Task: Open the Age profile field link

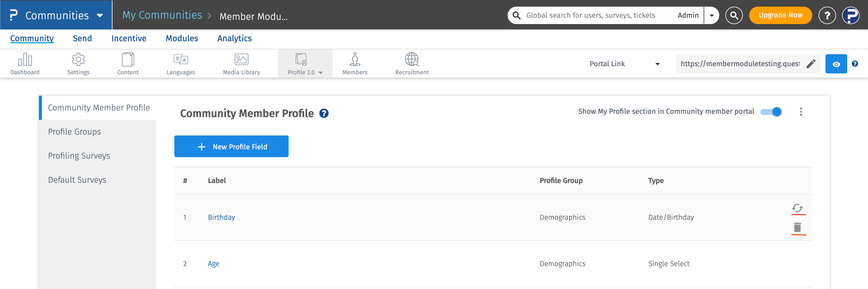Action: tap(213, 263)
